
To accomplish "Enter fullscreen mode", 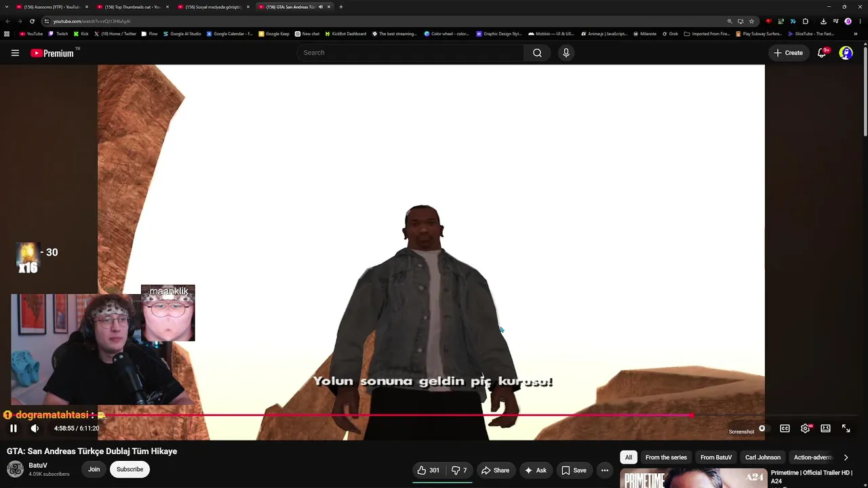I will point(846,428).
